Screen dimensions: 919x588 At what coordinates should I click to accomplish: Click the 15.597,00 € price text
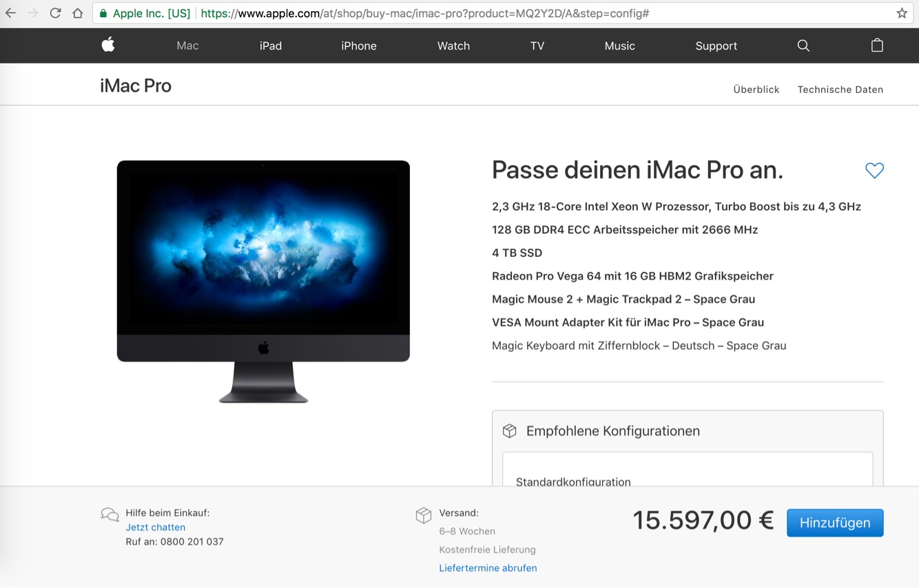click(703, 521)
